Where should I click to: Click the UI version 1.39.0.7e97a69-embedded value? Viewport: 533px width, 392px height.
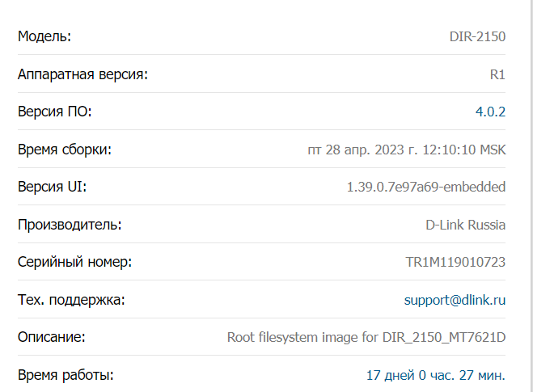click(426, 187)
